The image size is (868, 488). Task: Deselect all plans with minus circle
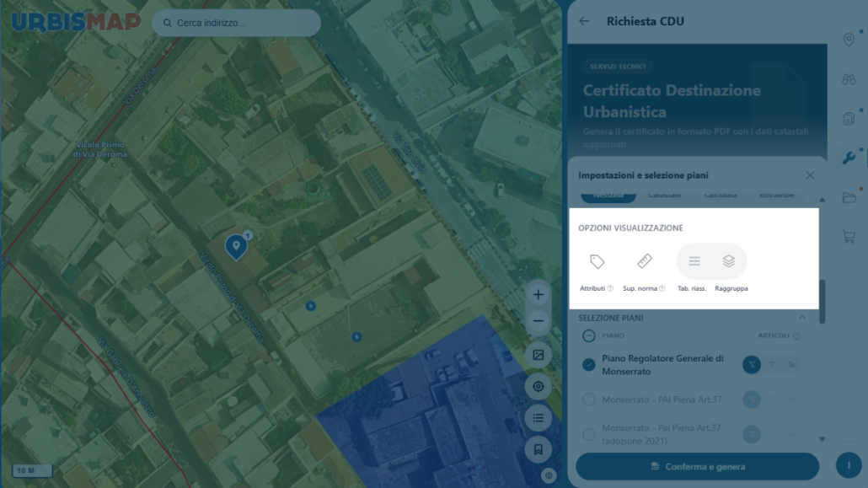pos(588,335)
